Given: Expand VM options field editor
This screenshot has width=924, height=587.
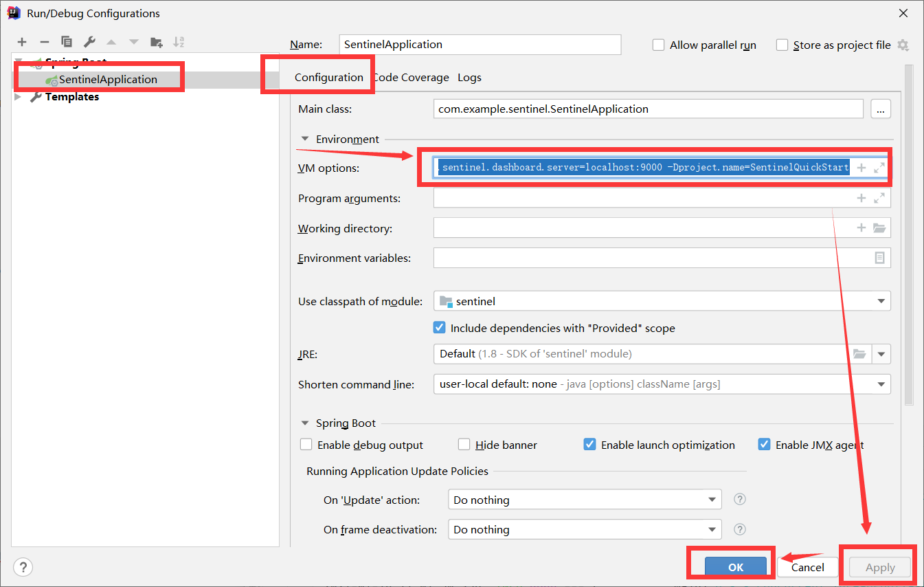Looking at the screenshot, I should pos(879,168).
